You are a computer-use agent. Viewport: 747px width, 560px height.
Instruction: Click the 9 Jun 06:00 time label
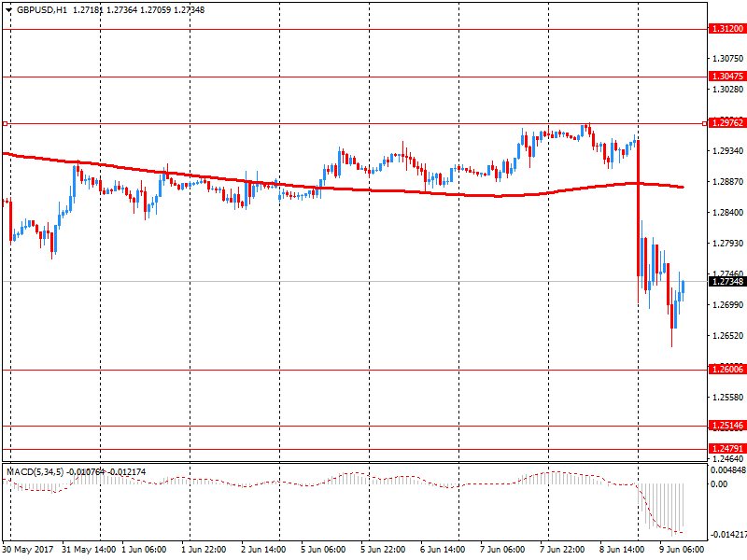click(682, 550)
